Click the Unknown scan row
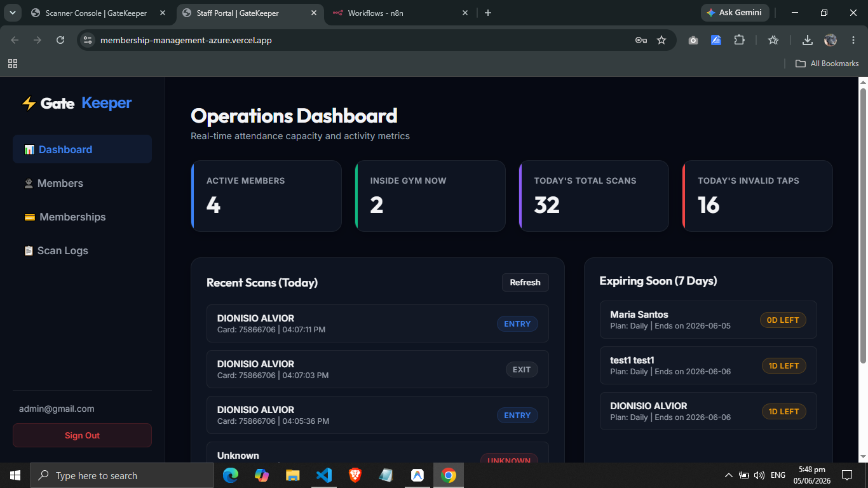 coord(377,452)
